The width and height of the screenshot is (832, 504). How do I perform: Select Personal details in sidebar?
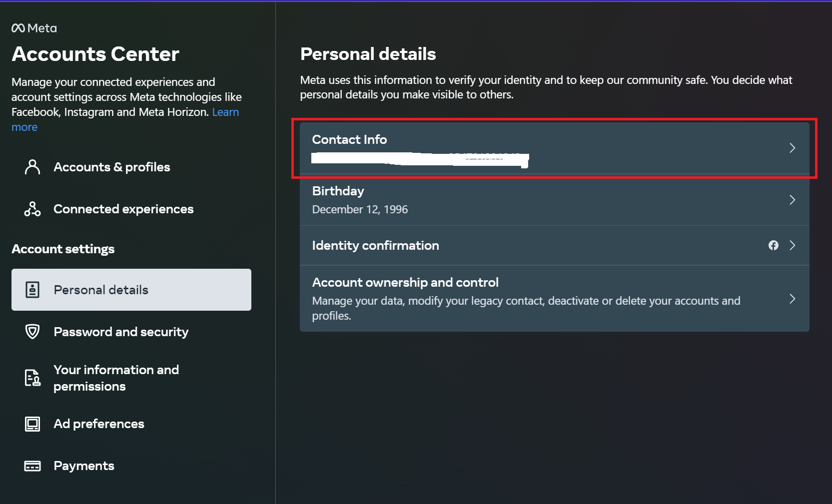click(x=131, y=290)
